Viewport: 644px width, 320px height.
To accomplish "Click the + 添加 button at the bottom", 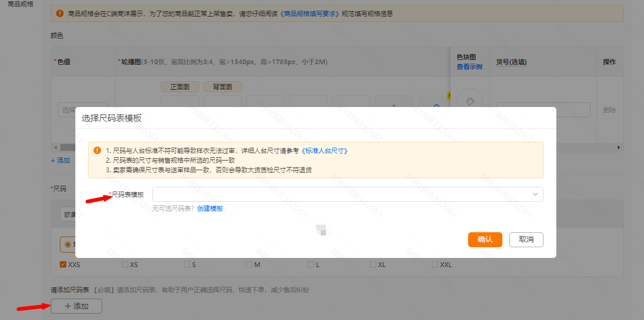I will (x=76, y=306).
